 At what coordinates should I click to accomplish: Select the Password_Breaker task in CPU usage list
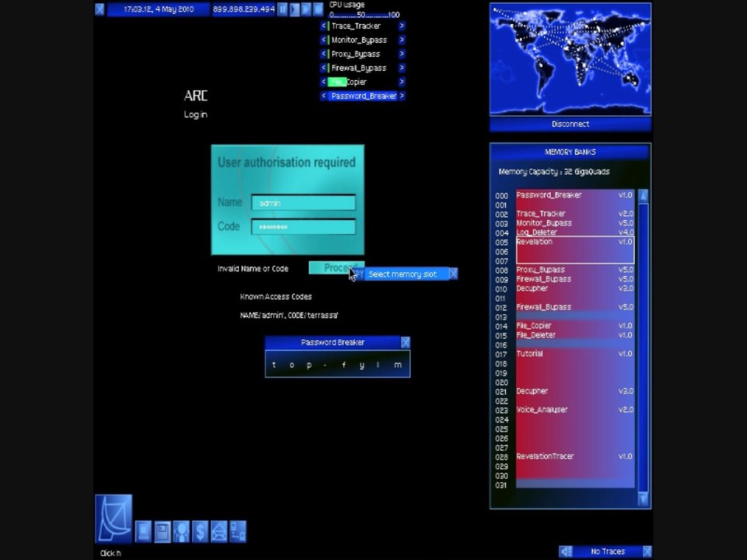(363, 96)
